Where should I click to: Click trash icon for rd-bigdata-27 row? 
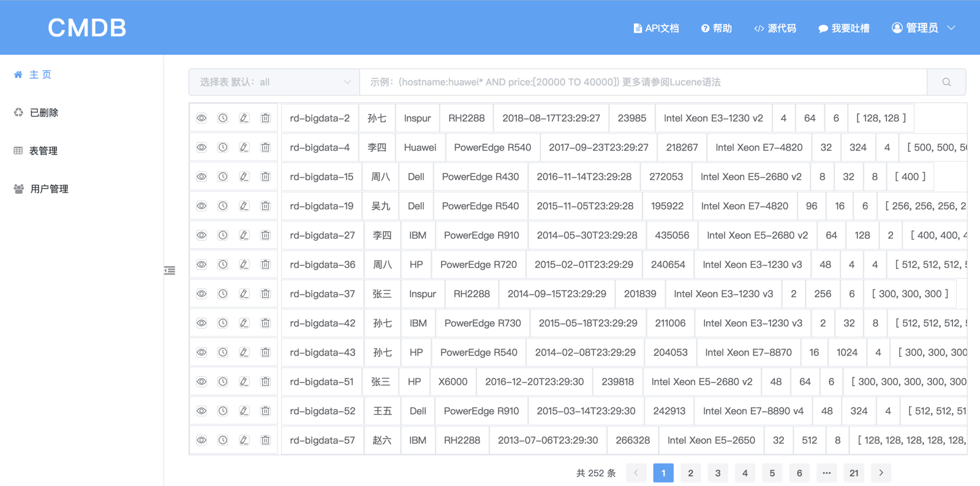pyautogui.click(x=265, y=235)
